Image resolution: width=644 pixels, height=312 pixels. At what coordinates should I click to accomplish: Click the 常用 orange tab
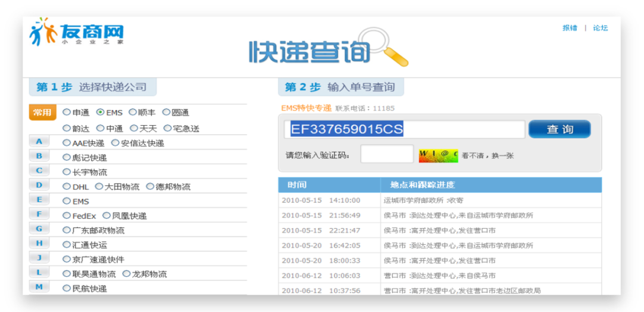click(x=43, y=113)
